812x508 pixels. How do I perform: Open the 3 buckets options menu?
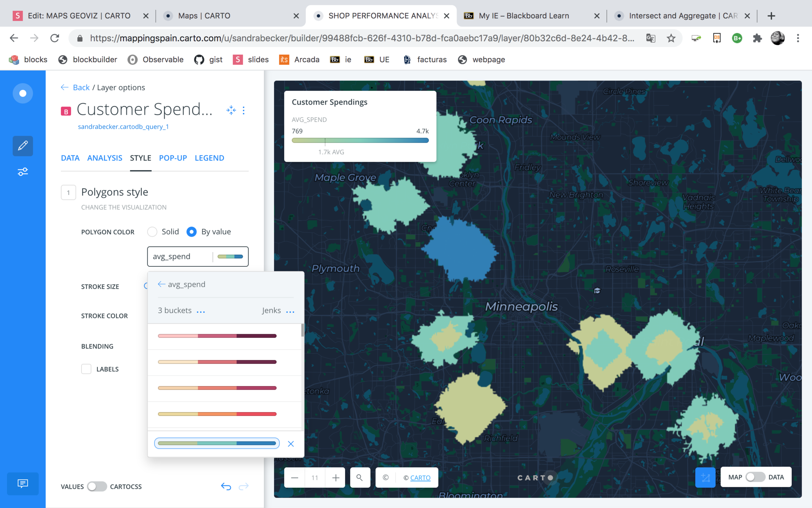tap(201, 311)
